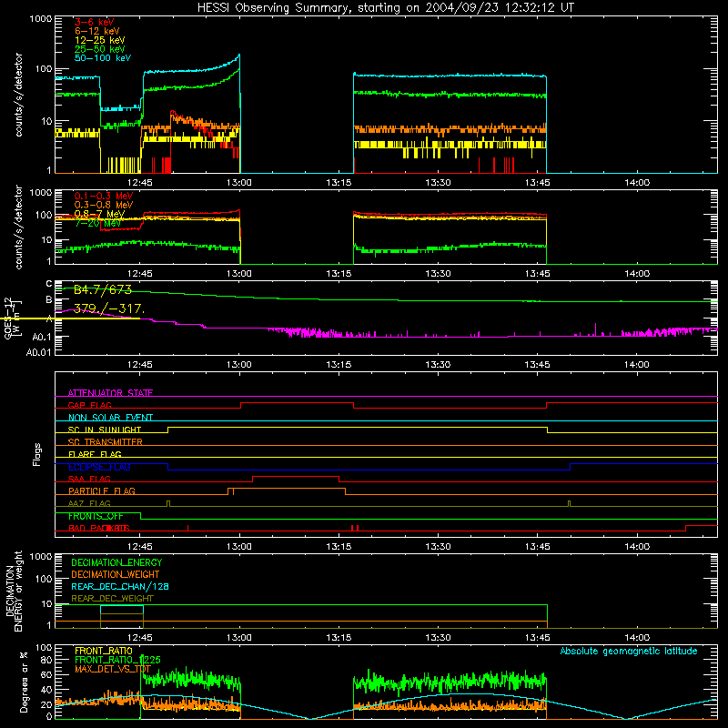The image size is (728, 728).
Task: Click the B4.7/673 flare class annotation
Action: [103, 289]
